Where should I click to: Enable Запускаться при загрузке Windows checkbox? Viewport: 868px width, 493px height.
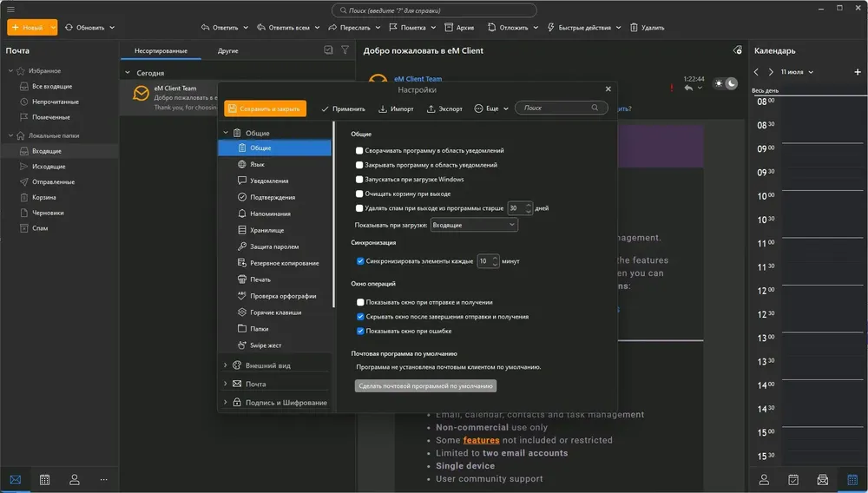tap(359, 180)
